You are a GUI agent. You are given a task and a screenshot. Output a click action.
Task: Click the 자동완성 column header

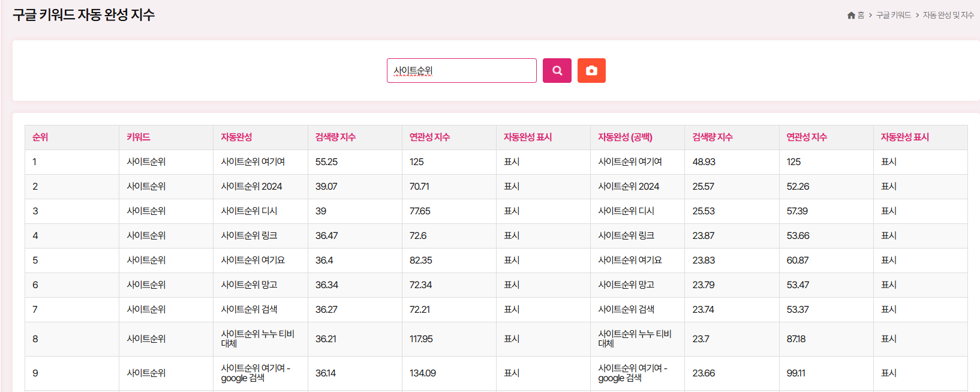tap(236, 137)
